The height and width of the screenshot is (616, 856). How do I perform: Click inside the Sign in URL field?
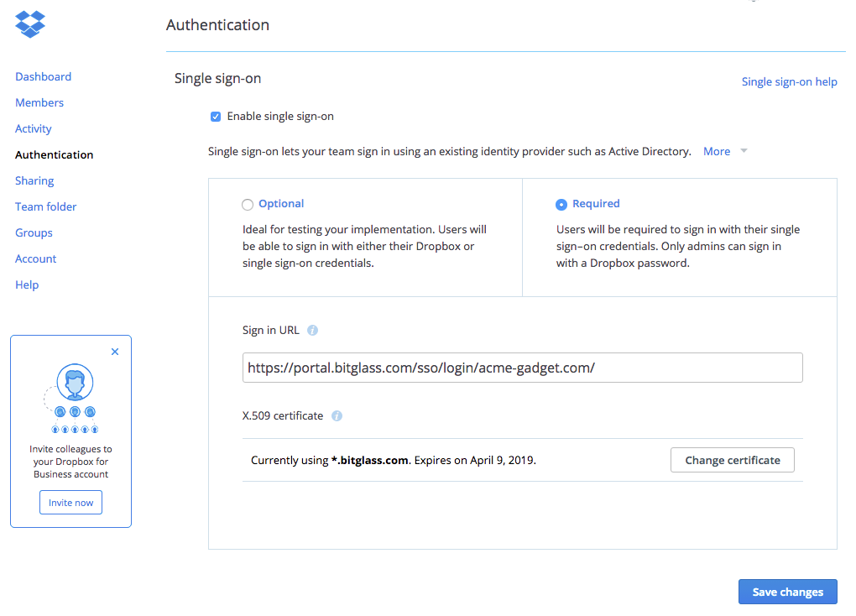click(520, 367)
